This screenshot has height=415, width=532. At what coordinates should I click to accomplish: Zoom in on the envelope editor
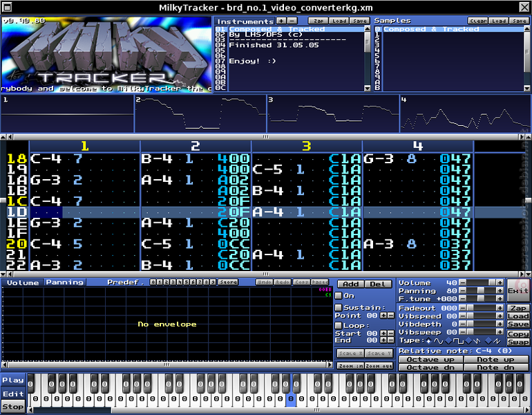tap(350, 366)
